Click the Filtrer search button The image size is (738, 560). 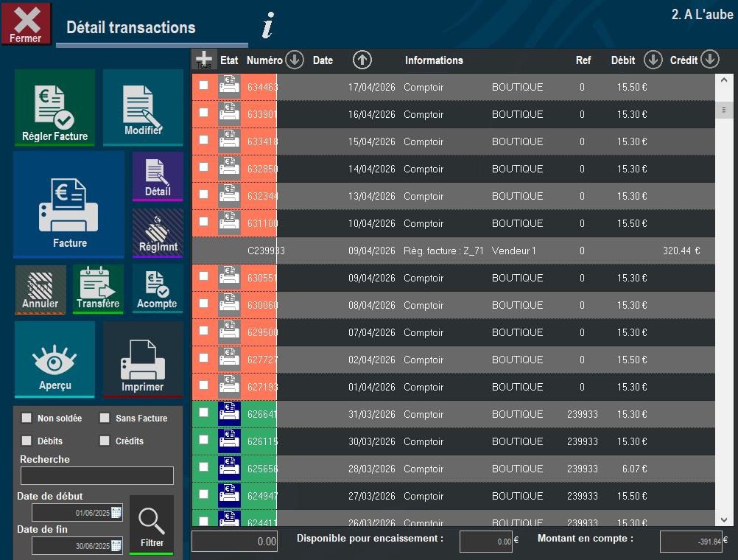pyautogui.click(x=152, y=525)
